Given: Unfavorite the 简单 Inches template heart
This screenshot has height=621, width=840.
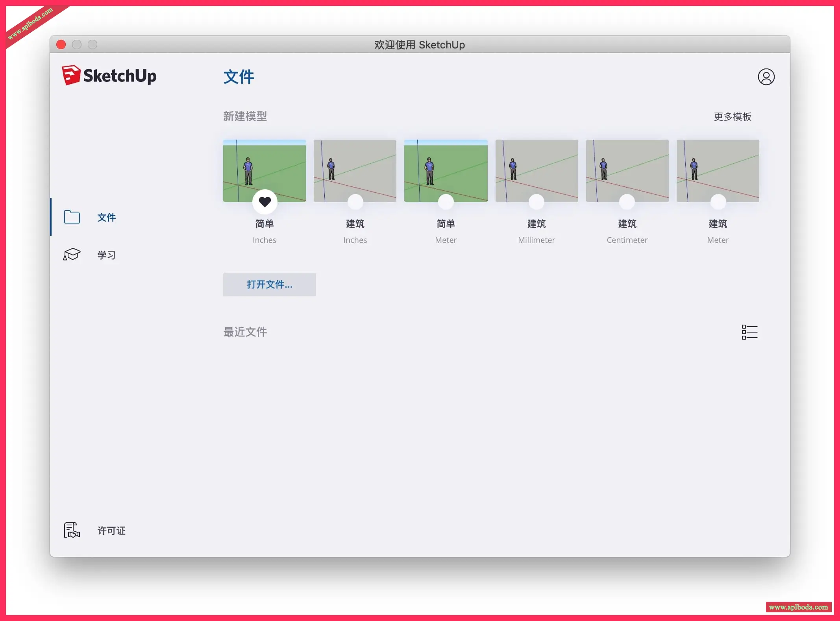Looking at the screenshot, I should coord(265,202).
